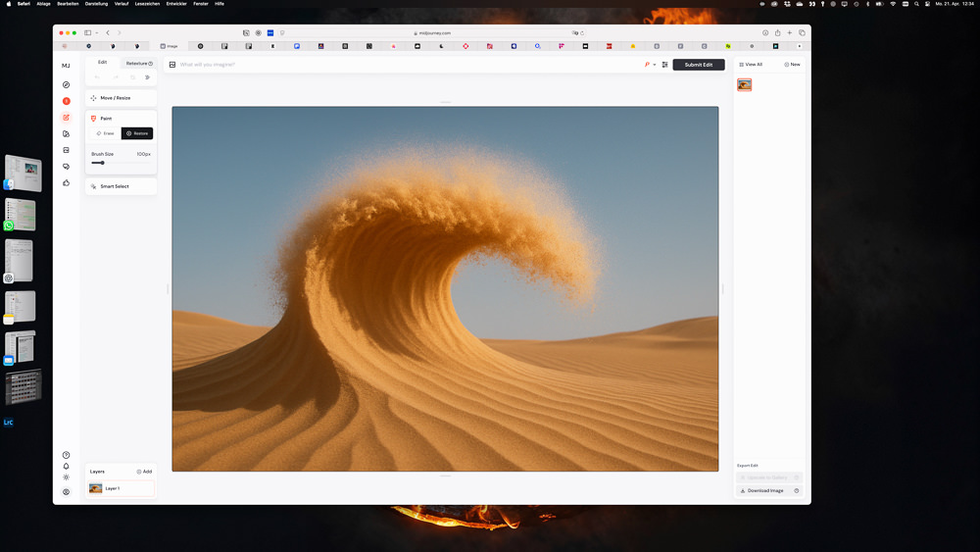Open the Organize icon in left sidebar
The height and width of the screenshot is (552, 980).
[x=67, y=133]
